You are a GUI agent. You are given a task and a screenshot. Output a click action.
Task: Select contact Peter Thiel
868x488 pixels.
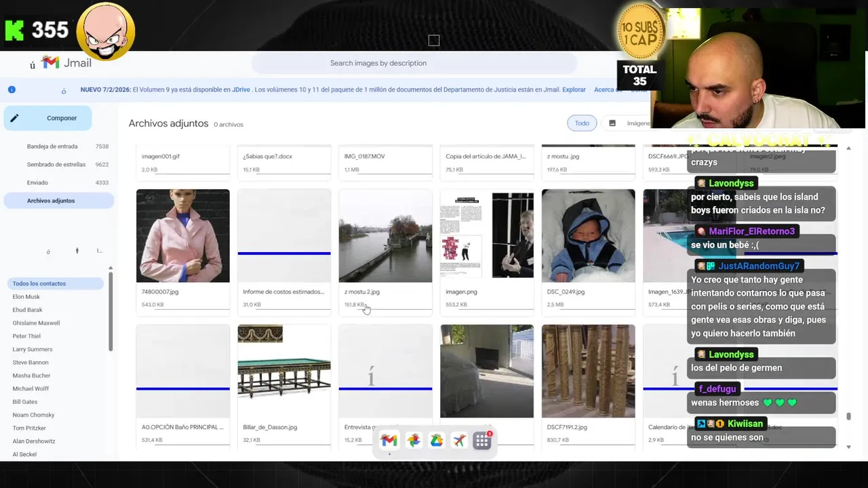coord(26,336)
